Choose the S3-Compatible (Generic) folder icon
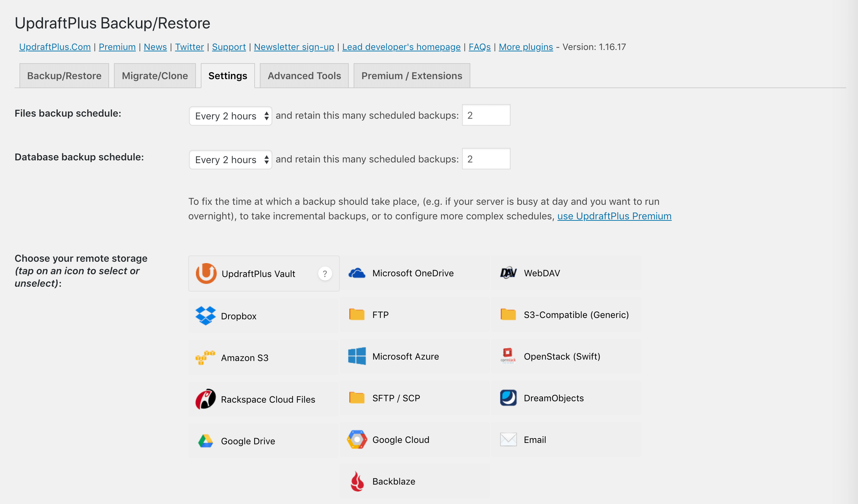Screen dimensions: 858x504 [508, 314]
